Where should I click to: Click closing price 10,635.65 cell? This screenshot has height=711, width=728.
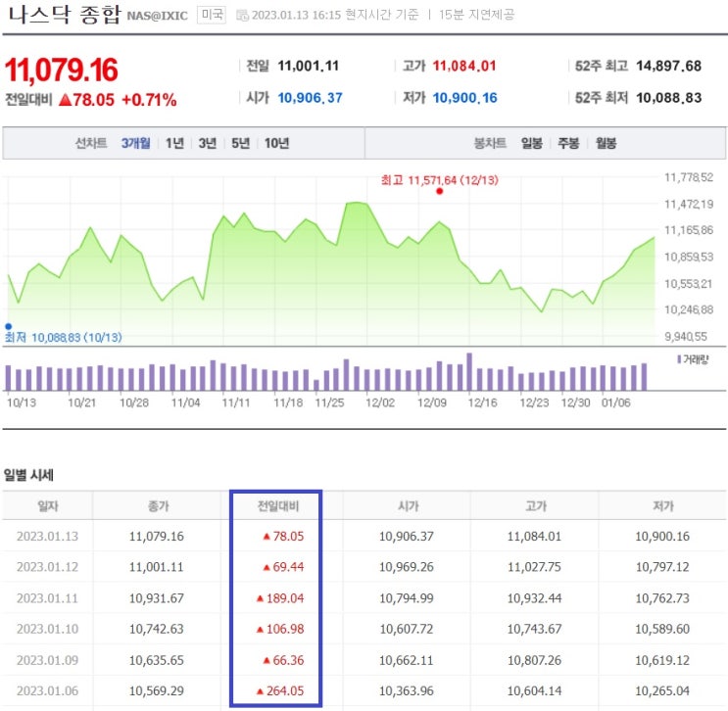(157, 660)
